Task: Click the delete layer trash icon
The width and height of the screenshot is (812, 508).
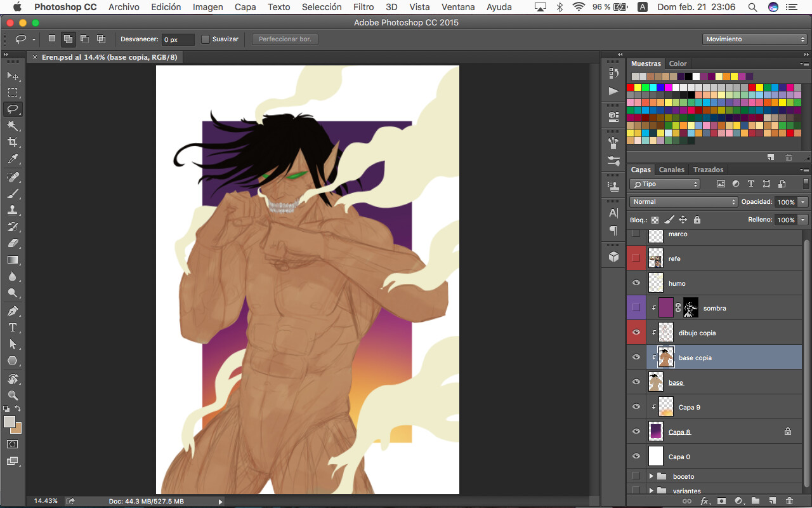Action: point(789,501)
